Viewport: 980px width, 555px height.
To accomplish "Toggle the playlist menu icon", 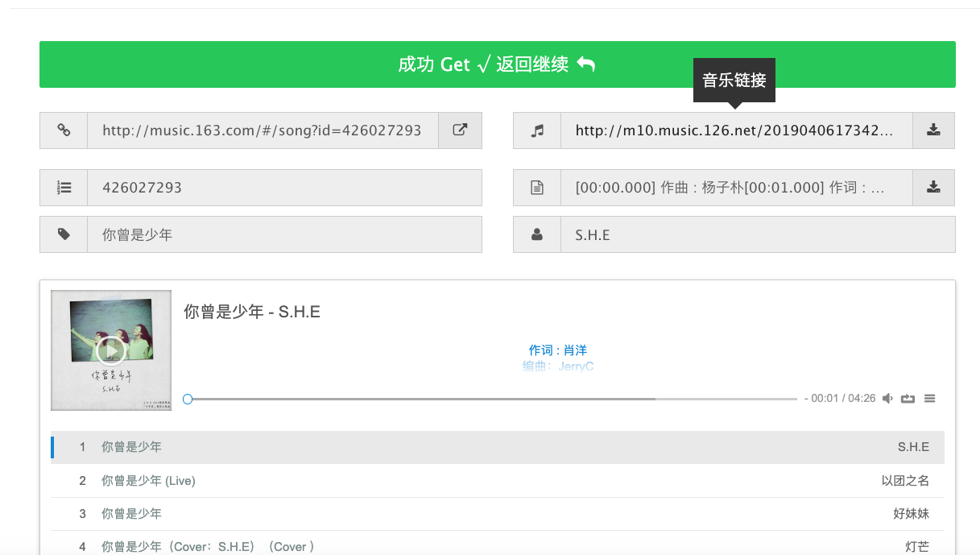I will click(930, 399).
